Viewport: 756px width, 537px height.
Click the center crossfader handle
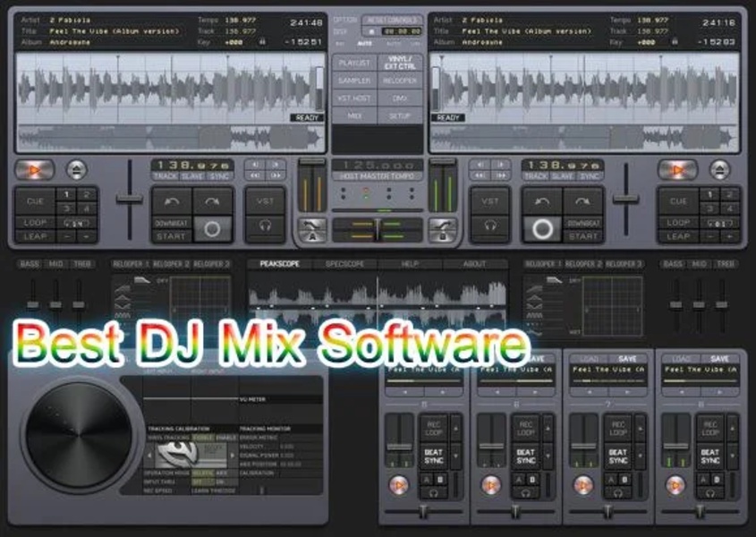(378, 230)
